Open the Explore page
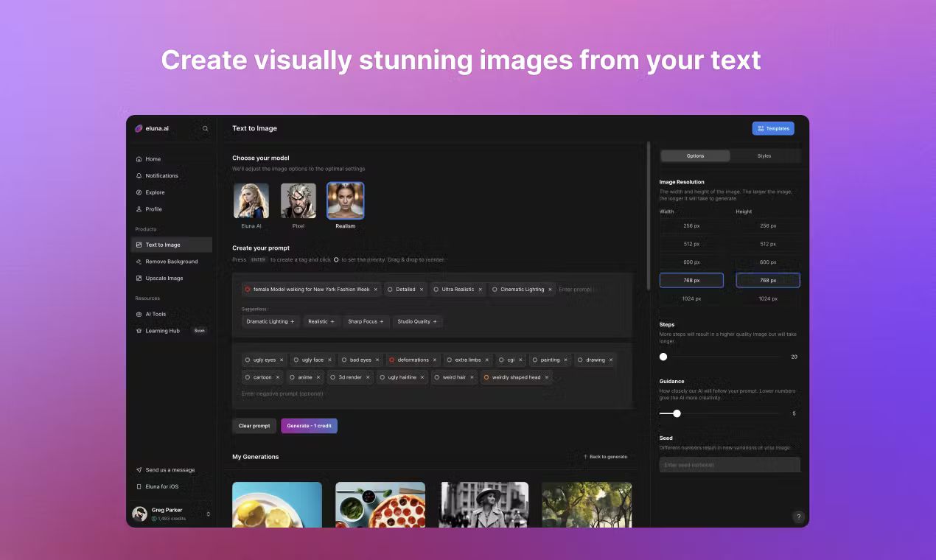 click(x=155, y=192)
